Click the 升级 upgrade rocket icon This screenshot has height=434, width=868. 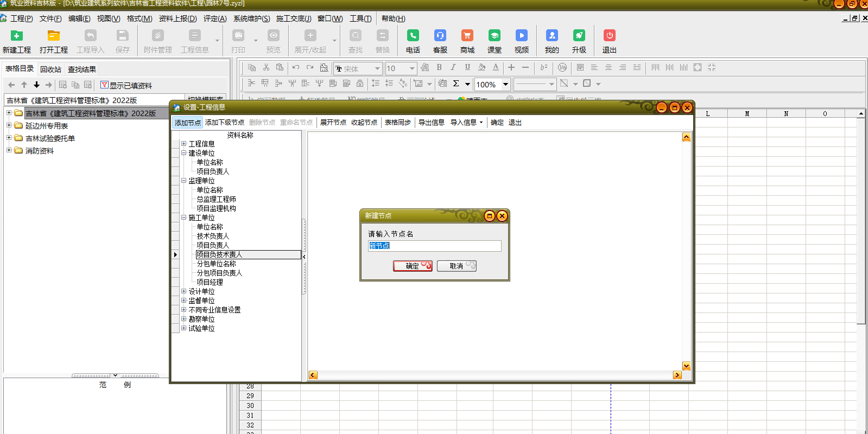click(579, 36)
